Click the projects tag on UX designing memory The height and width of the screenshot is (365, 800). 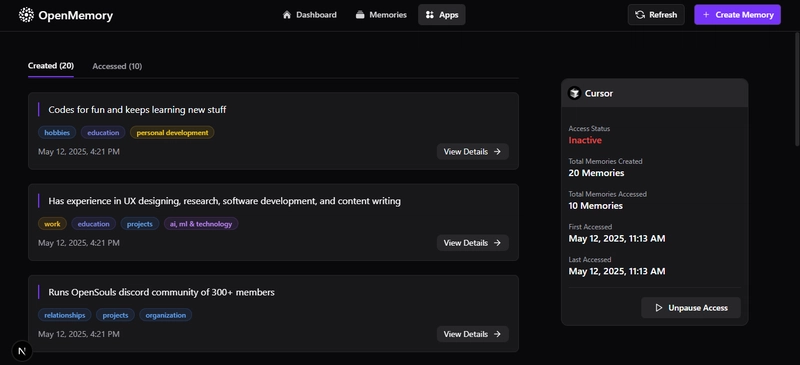pyautogui.click(x=140, y=224)
